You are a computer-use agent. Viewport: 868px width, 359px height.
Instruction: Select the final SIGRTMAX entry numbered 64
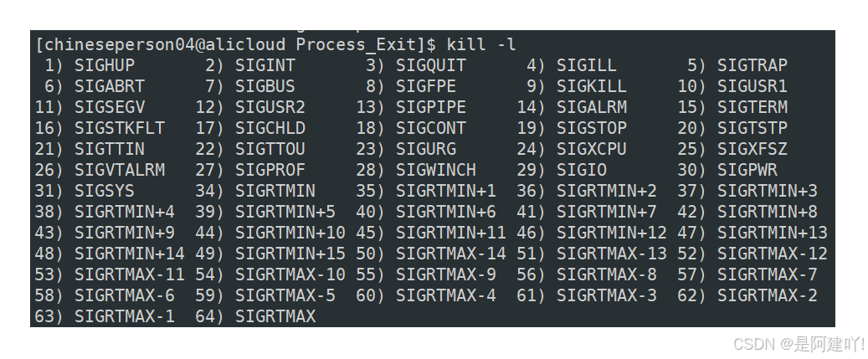pos(275,316)
